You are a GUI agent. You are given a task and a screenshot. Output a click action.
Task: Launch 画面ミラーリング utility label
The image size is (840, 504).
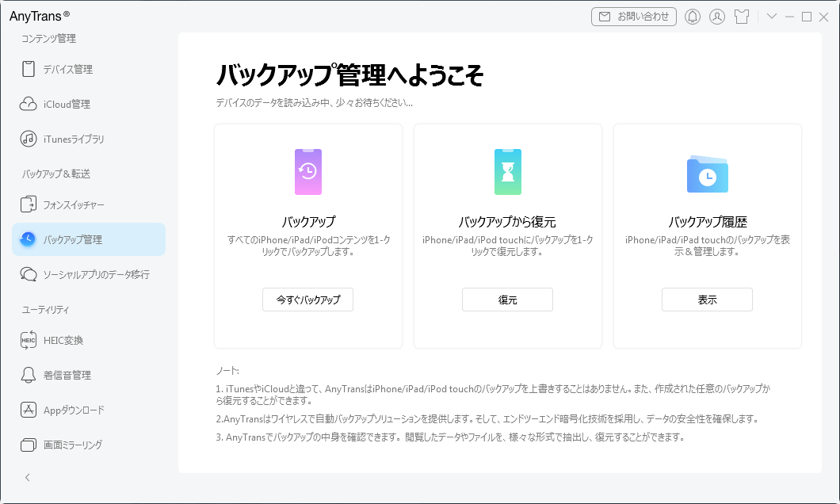73,445
